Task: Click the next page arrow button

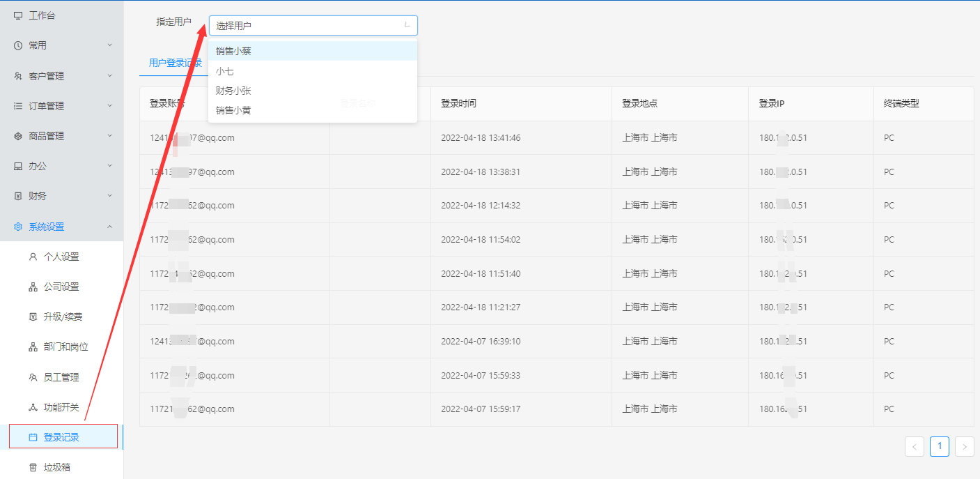Action: click(x=964, y=447)
